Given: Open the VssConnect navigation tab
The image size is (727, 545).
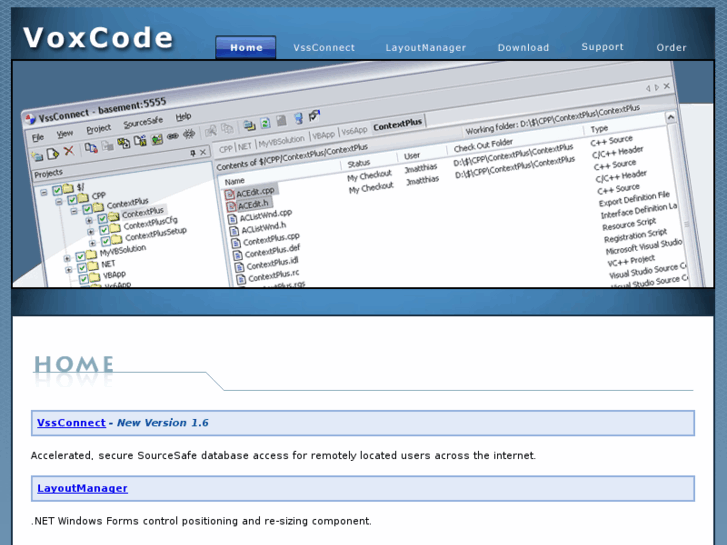Looking at the screenshot, I should (324, 47).
